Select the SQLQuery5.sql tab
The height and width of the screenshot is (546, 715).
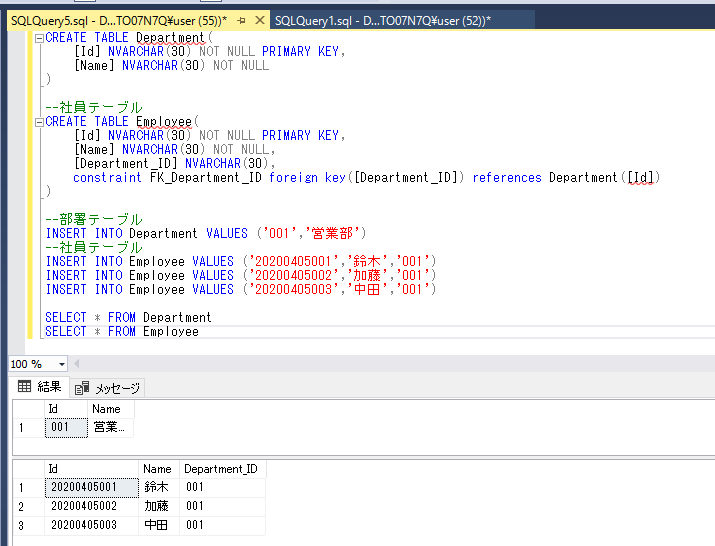coord(119,21)
